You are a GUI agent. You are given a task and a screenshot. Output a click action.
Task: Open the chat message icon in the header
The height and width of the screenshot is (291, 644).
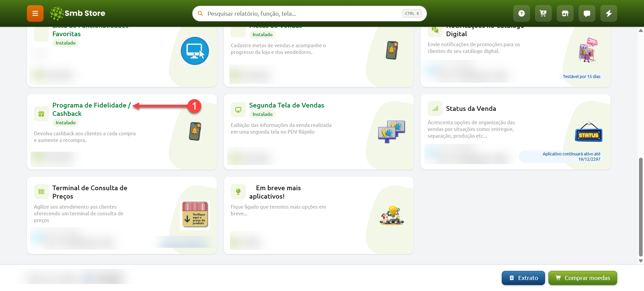(587, 13)
